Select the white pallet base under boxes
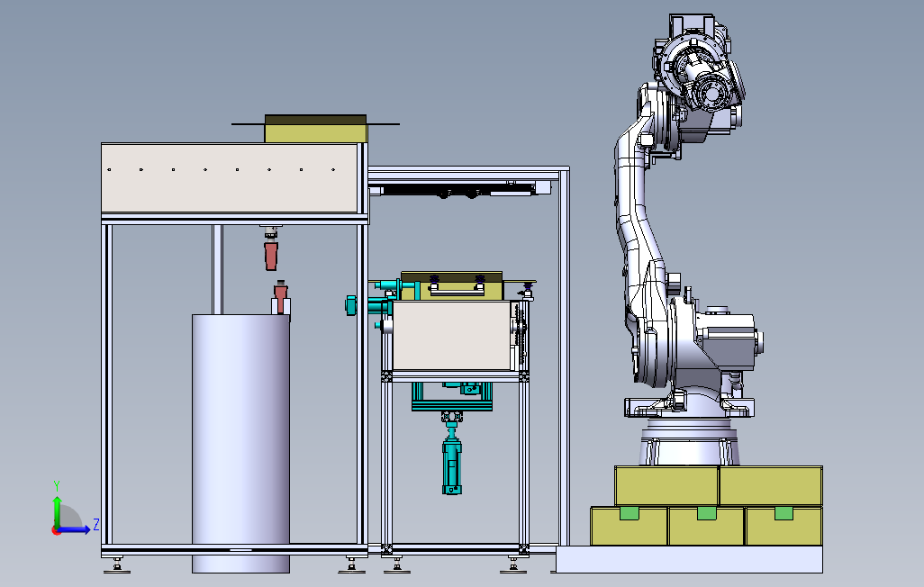 click(690, 559)
